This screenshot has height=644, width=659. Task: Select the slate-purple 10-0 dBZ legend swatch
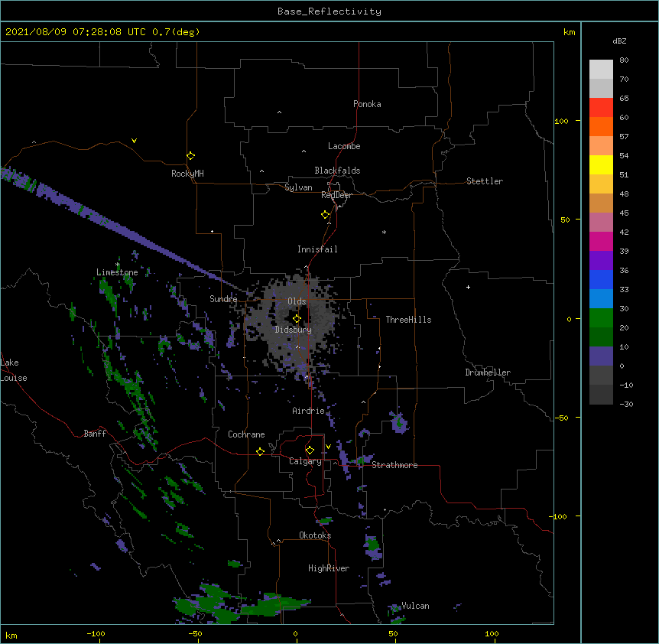point(601,356)
